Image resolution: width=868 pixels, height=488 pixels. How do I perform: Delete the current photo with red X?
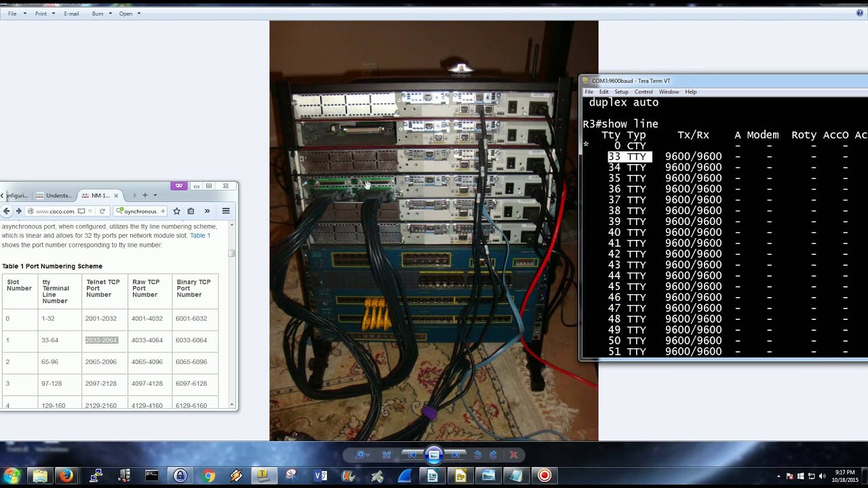pos(513,455)
